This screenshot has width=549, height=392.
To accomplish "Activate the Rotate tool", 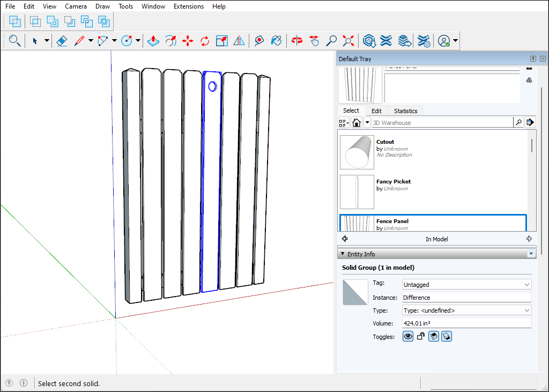I will (204, 40).
